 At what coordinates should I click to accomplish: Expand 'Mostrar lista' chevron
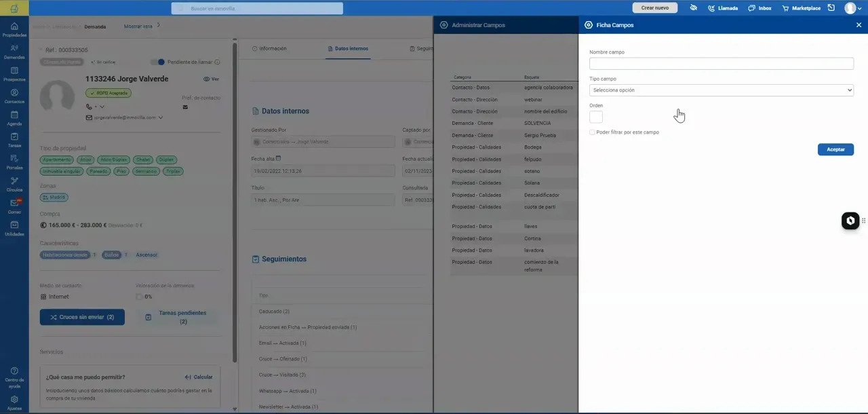158,26
